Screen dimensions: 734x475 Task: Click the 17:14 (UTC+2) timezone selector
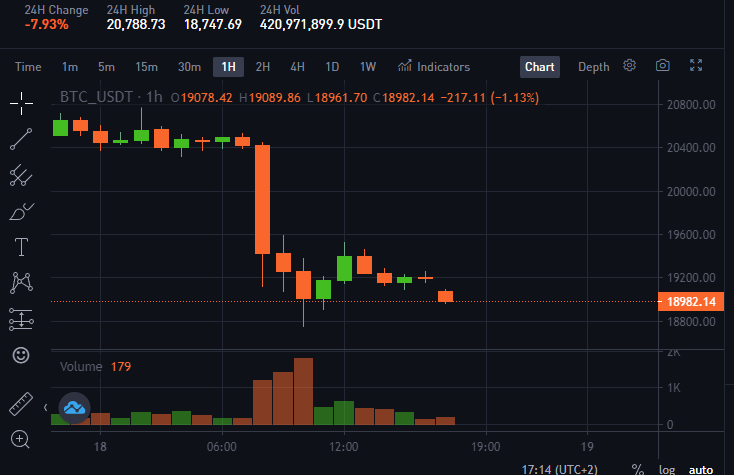[559, 469]
